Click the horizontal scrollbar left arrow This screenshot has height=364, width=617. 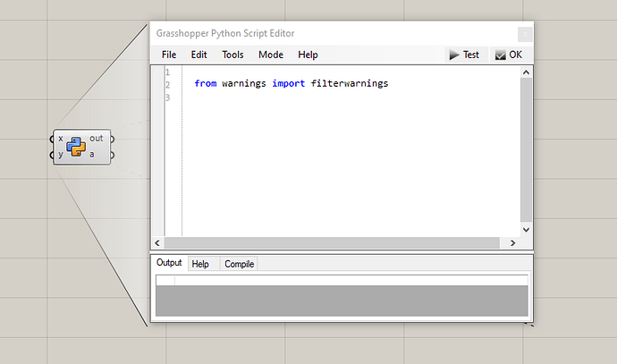[157, 242]
